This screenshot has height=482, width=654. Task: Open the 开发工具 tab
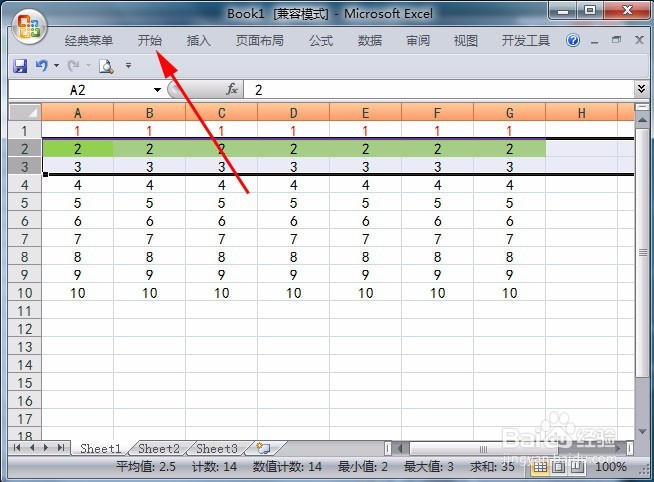(526, 40)
